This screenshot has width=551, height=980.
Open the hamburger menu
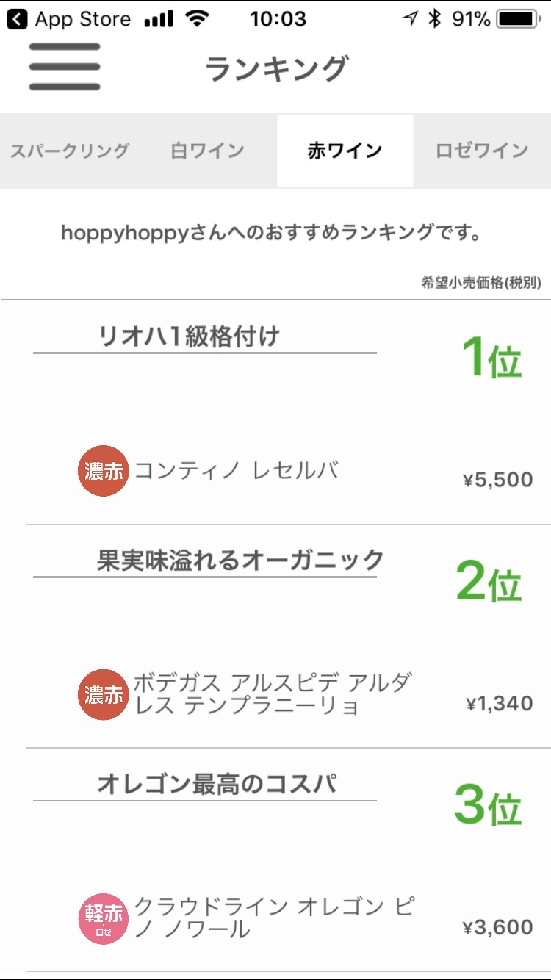pyautogui.click(x=65, y=67)
